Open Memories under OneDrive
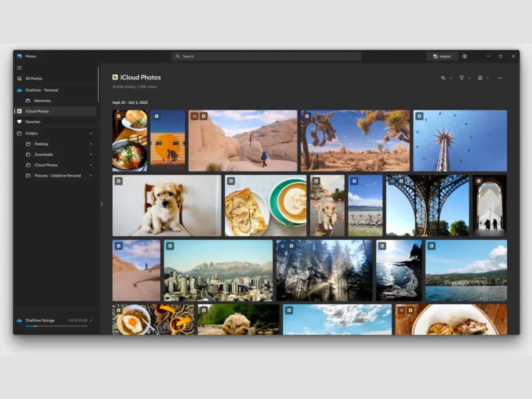The image size is (532, 399). (x=42, y=101)
